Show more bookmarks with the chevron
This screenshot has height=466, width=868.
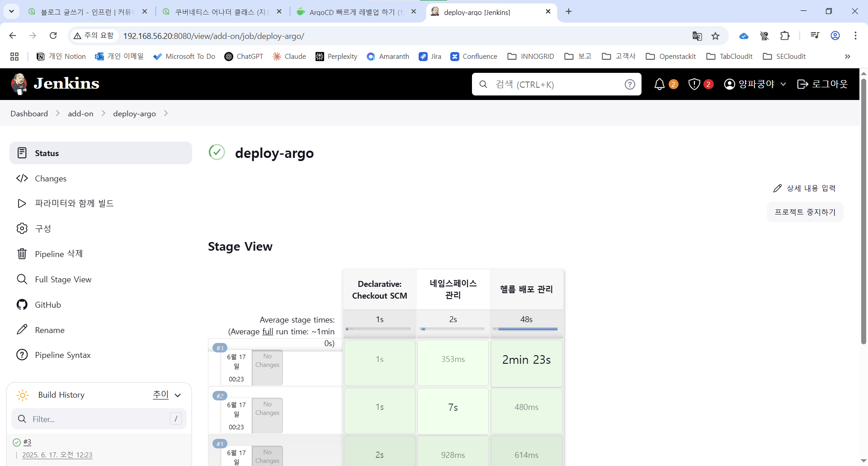[x=847, y=56]
